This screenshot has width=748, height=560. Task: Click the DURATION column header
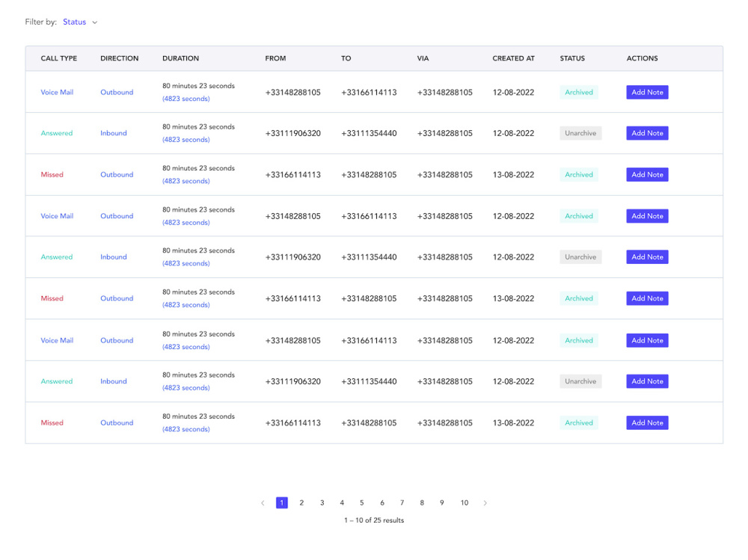pyautogui.click(x=180, y=58)
